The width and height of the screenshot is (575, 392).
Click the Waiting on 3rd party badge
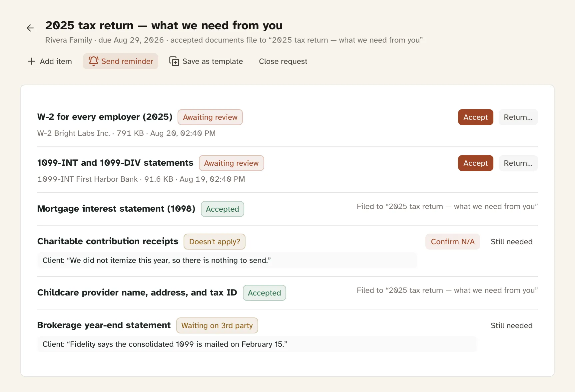217,325
